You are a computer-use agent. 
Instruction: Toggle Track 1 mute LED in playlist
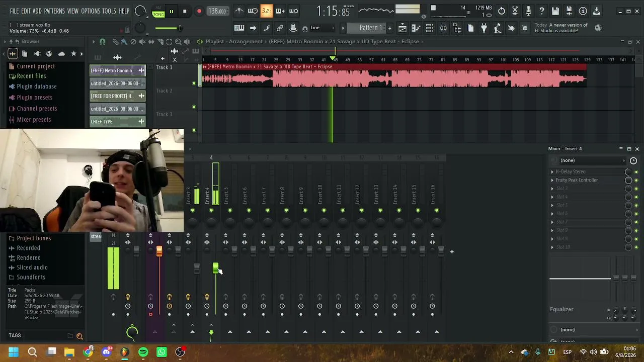[194, 83]
